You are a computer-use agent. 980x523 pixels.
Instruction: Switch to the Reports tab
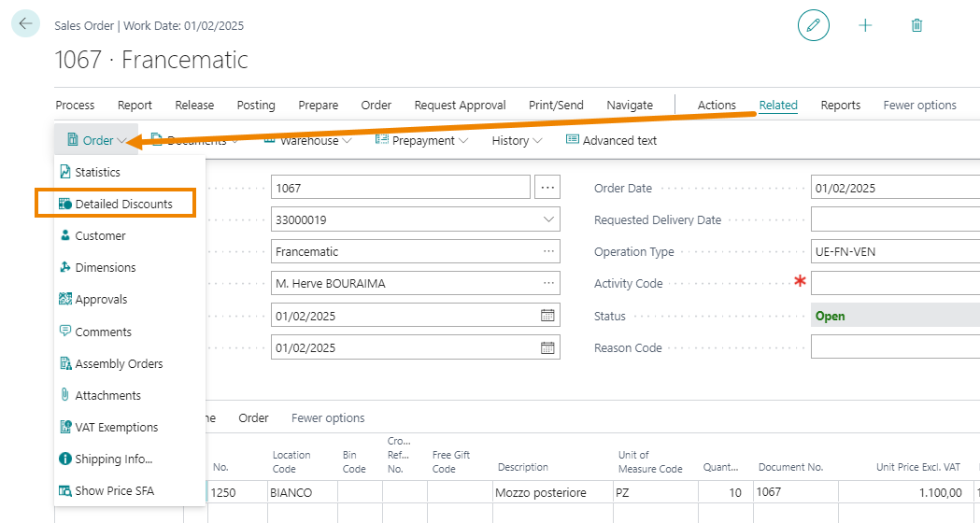coord(840,105)
